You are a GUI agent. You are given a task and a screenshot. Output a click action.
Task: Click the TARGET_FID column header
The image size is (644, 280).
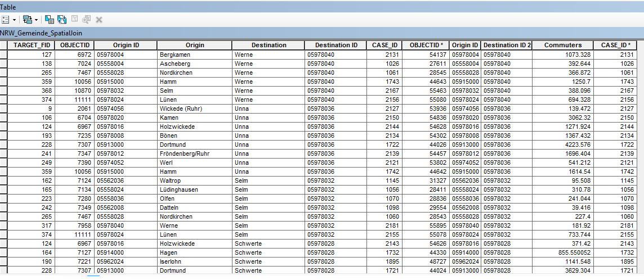pyautogui.click(x=31, y=45)
